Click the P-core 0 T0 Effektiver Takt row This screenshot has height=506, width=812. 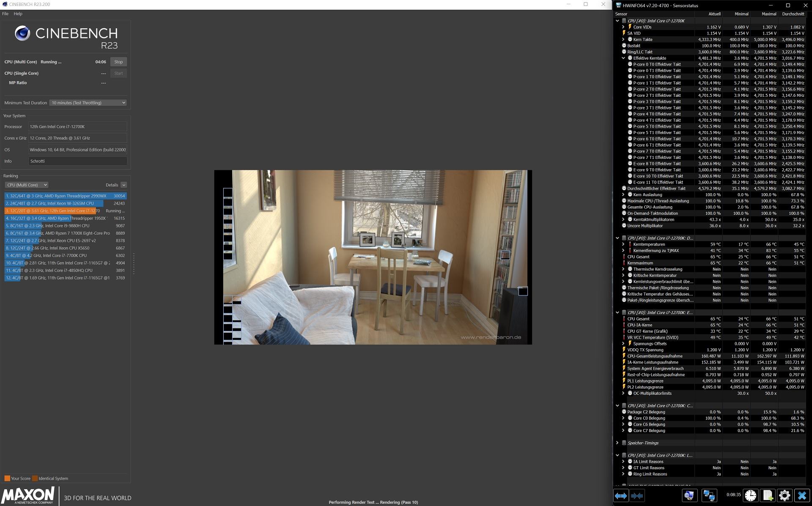pyautogui.click(x=710, y=64)
